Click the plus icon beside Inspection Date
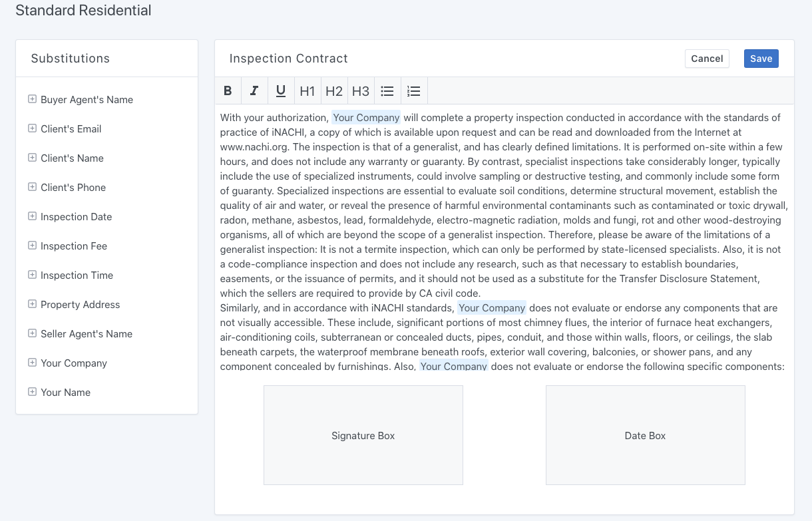Screen dimensions: 812x521 tap(32, 216)
